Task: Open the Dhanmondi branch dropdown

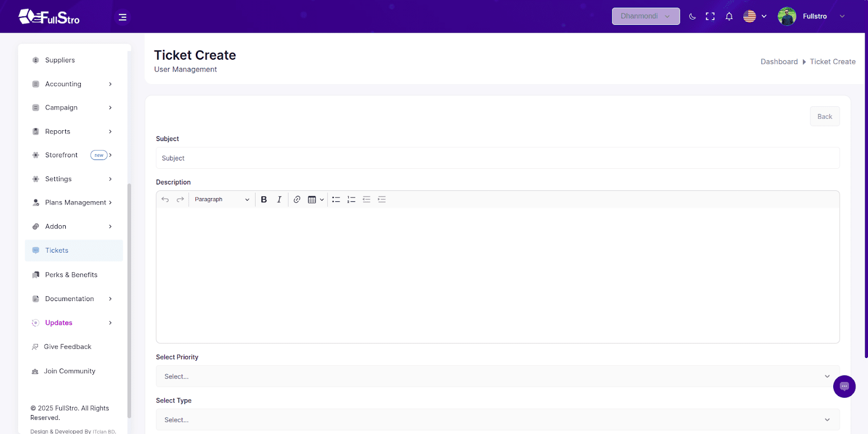Action: (646, 16)
